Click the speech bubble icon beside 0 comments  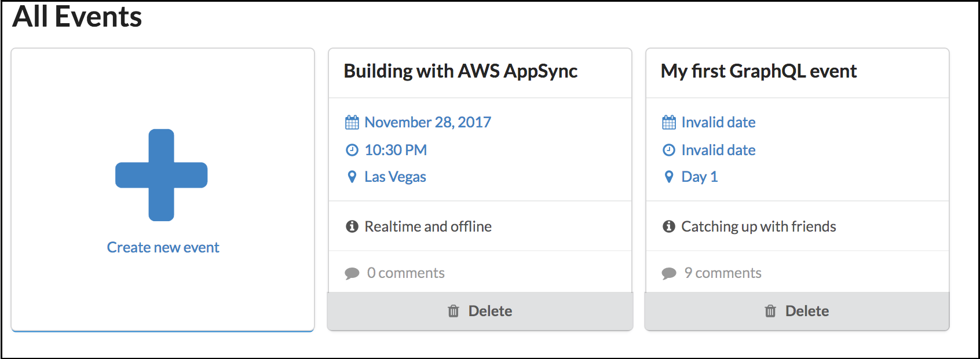[352, 273]
